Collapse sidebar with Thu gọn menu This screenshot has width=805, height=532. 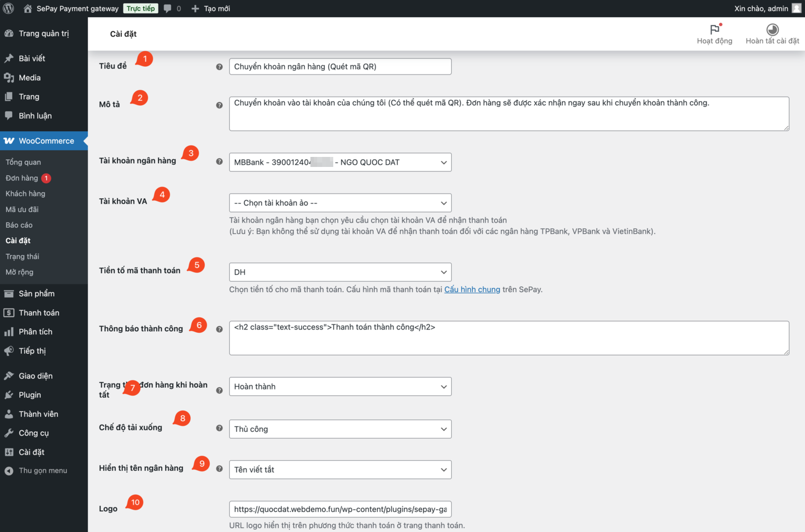(x=42, y=471)
